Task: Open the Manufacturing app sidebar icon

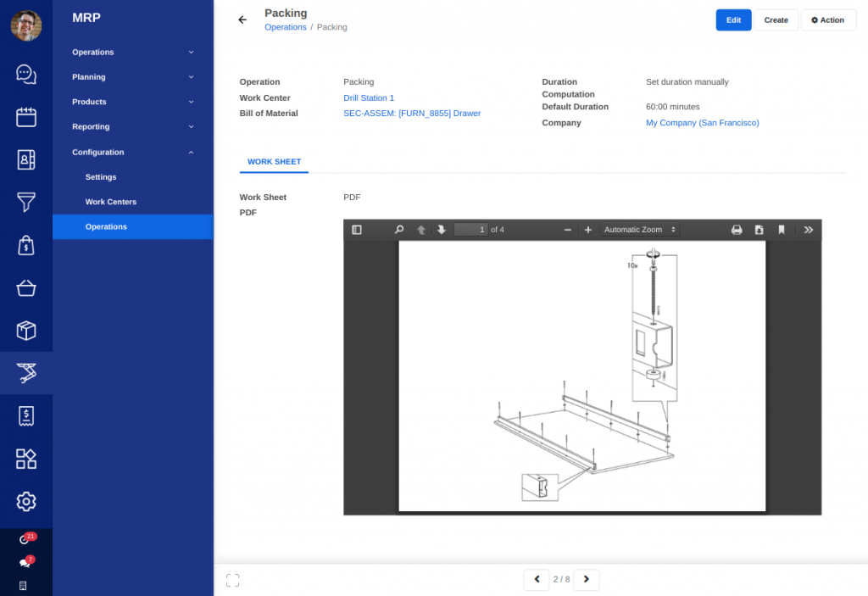Action: [x=26, y=372]
